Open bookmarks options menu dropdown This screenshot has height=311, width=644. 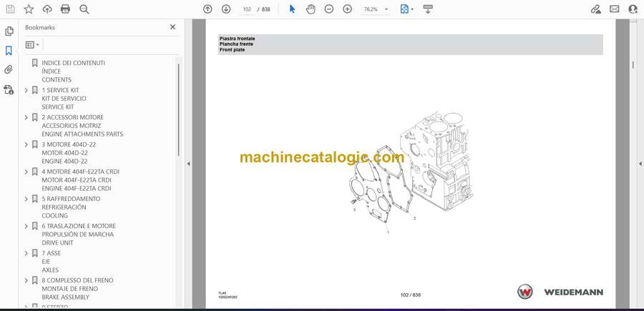(x=32, y=44)
